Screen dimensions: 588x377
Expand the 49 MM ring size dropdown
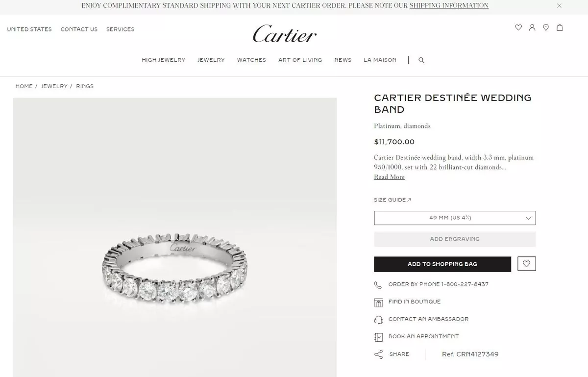455,218
